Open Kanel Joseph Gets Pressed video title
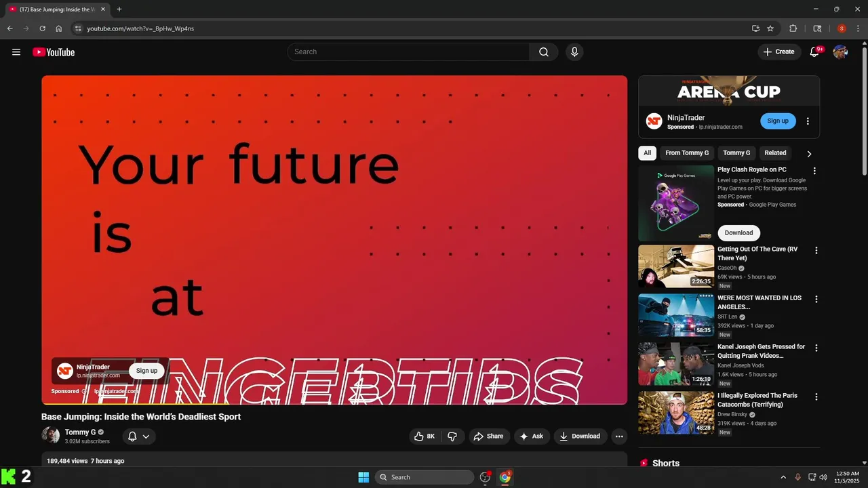 click(762, 351)
